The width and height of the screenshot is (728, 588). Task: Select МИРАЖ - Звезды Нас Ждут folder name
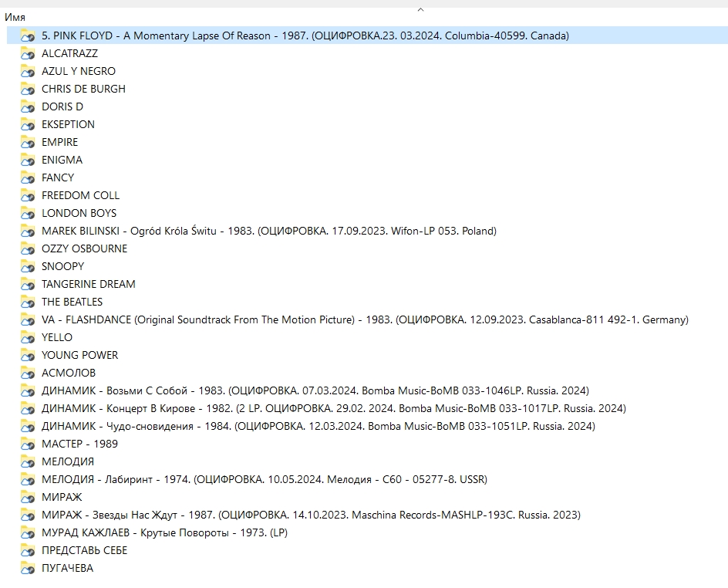coord(311,515)
